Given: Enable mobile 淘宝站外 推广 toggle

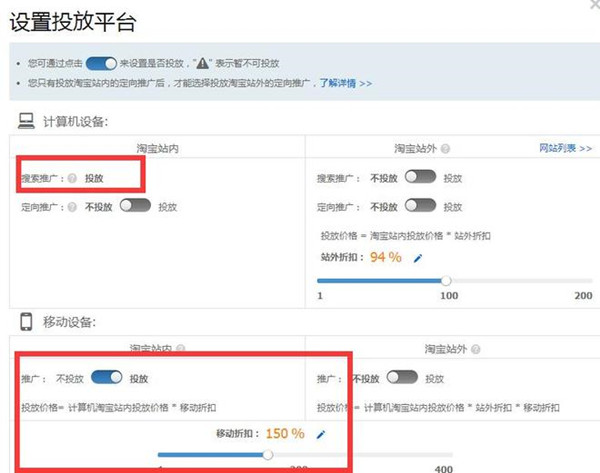Looking at the screenshot, I should click(401, 378).
